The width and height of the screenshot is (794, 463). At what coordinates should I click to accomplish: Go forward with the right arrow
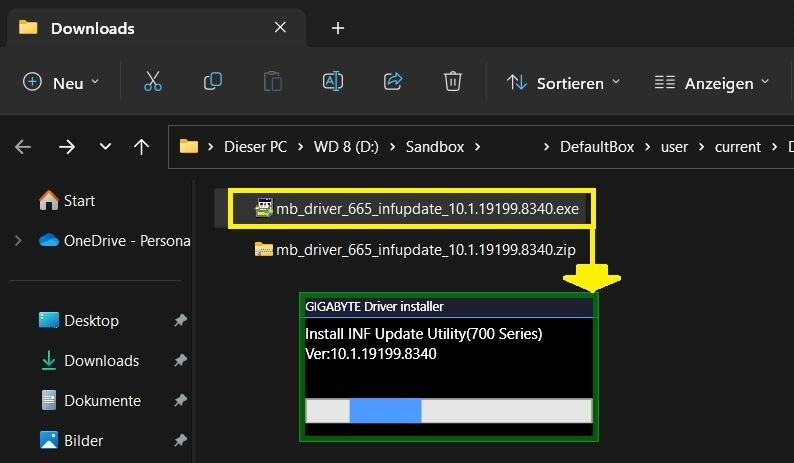pos(66,147)
